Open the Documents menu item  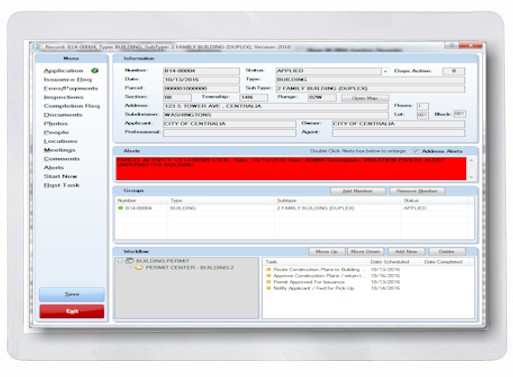coord(63,115)
